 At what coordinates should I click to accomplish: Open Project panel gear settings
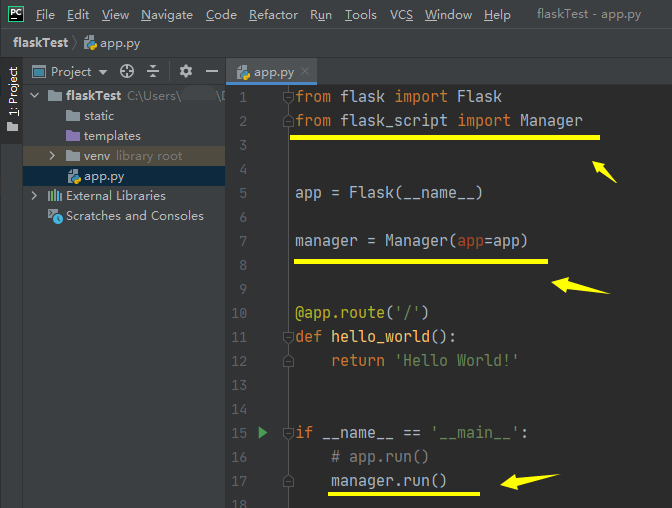pos(186,71)
